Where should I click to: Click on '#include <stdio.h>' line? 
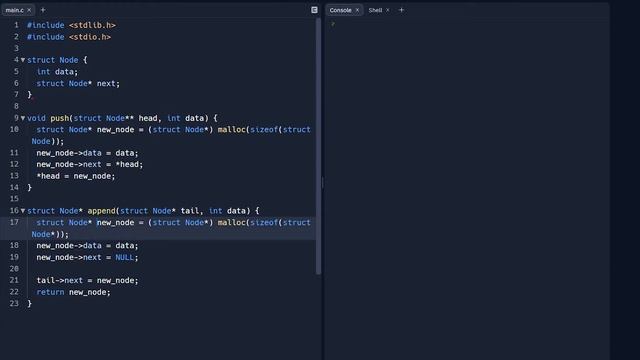tap(69, 37)
